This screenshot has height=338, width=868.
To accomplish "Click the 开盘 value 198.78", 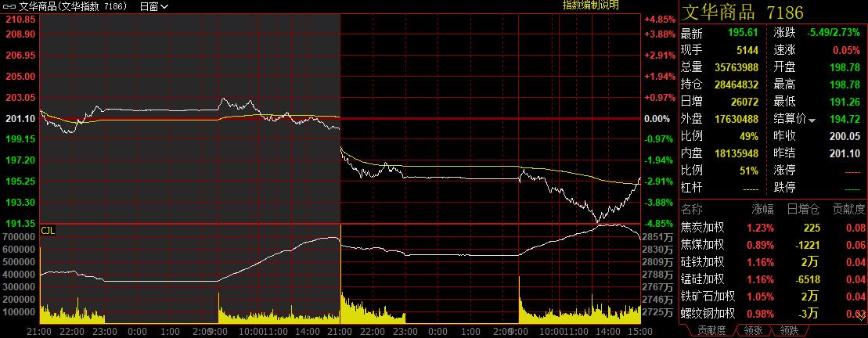I will coord(845,67).
